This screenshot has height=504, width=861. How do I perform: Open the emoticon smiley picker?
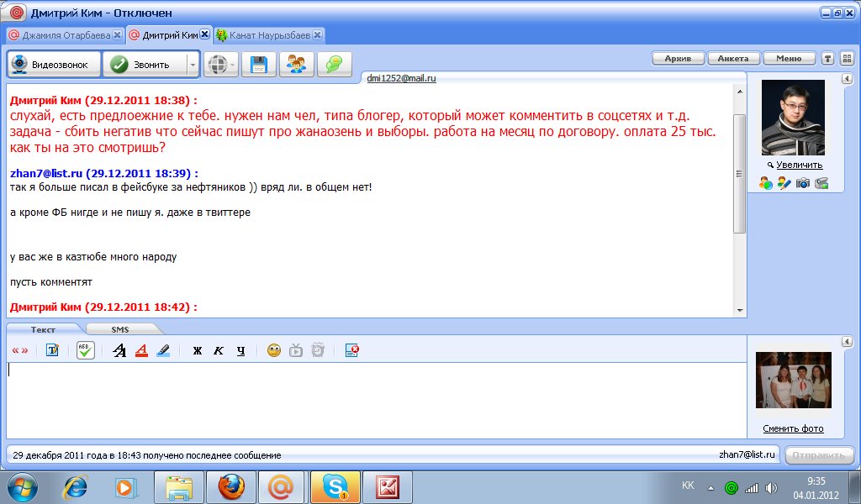(x=273, y=350)
